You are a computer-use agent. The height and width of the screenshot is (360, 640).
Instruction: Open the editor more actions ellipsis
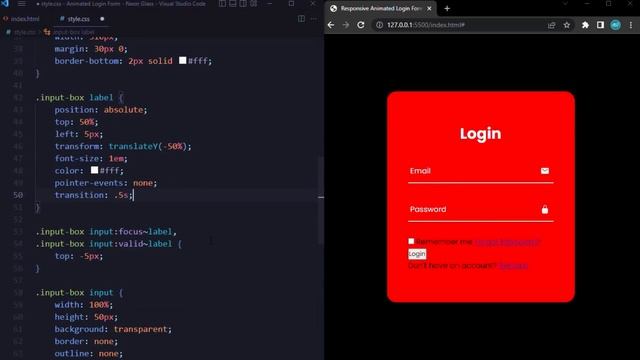(x=313, y=19)
